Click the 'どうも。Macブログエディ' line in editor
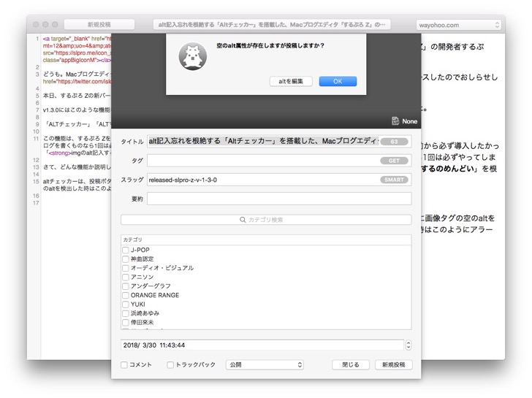Screen dimensions: 532x398 [77, 74]
